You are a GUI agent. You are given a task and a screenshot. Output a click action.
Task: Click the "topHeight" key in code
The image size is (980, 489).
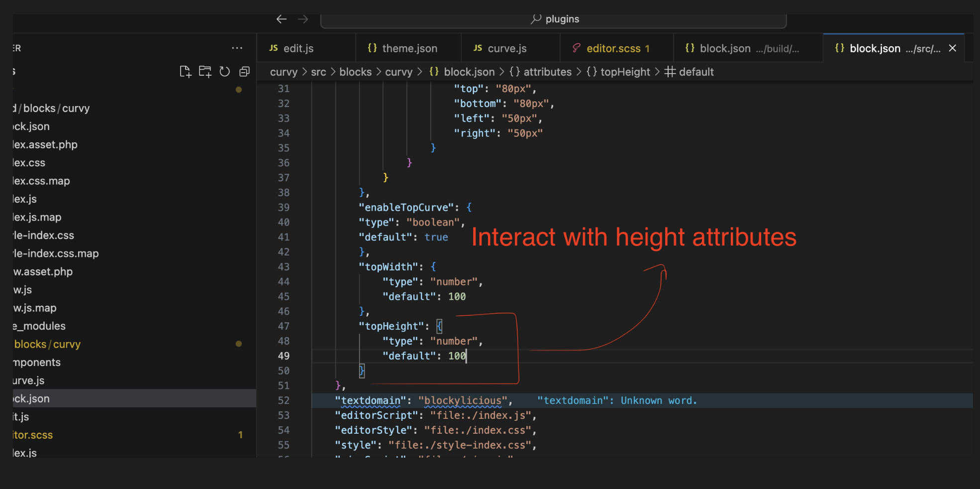tap(391, 326)
